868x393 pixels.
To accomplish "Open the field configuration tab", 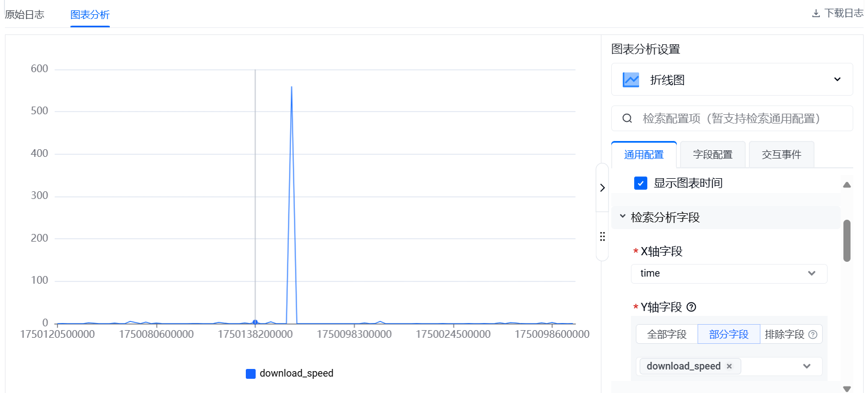I will [x=712, y=155].
